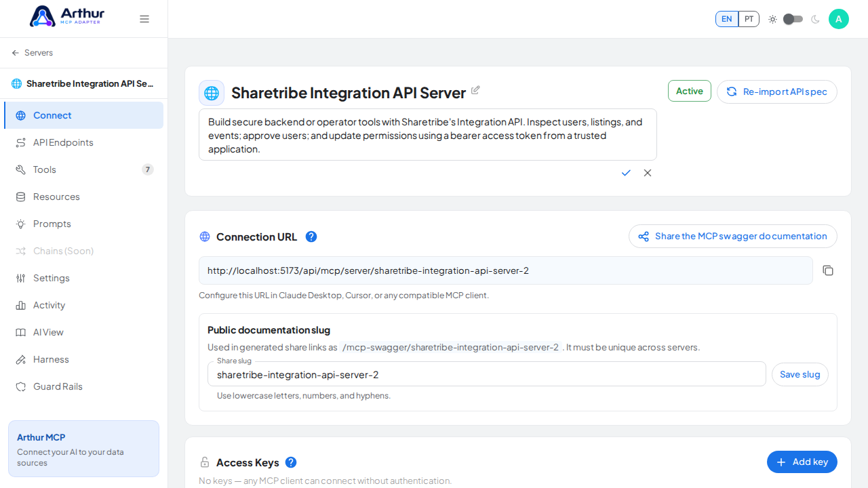Open Settings in sidebar
The width and height of the screenshot is (868, 488).
(83, 278)
